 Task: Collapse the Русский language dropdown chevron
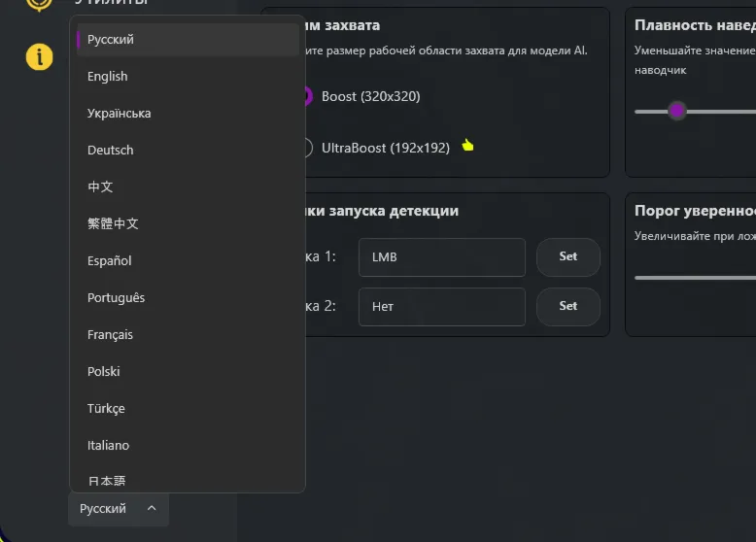tap(152, 508)
